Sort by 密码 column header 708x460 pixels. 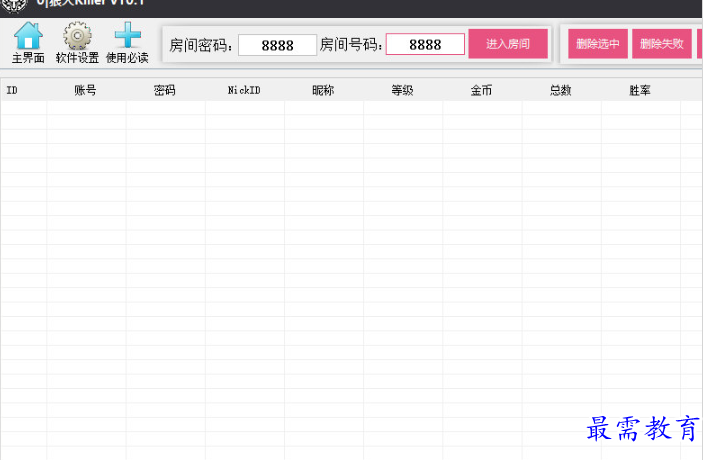tap(165, 90)
